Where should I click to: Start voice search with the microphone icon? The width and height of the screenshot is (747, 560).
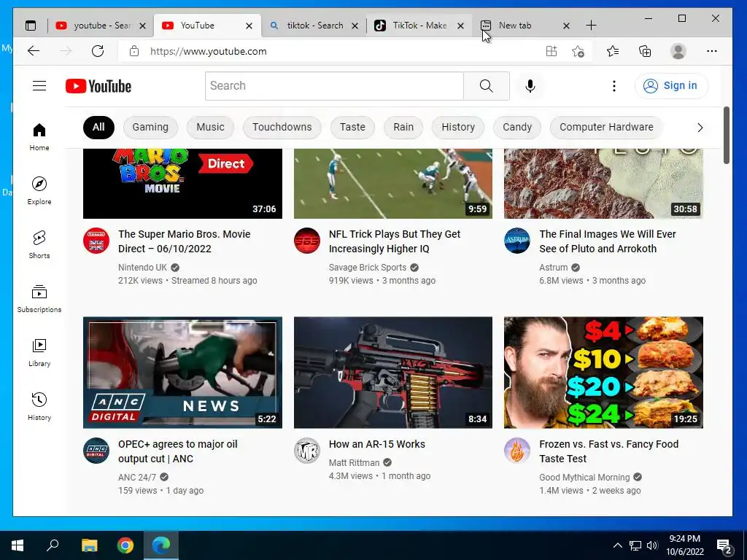[x=530, y=86]
